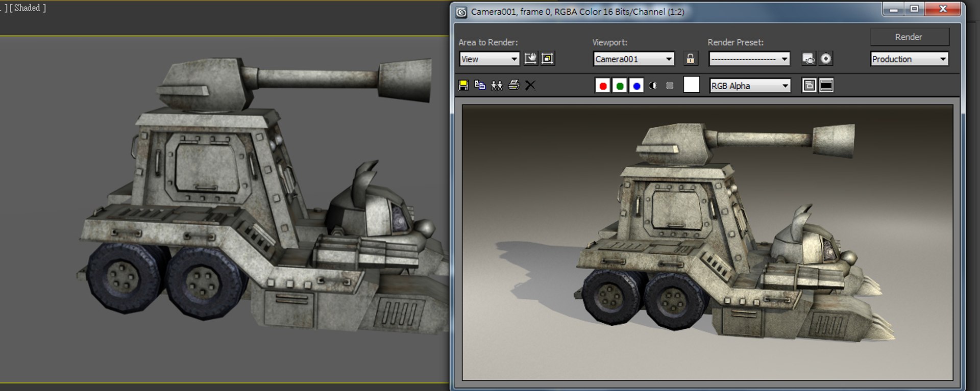980x391 pixels.
Task: Open Render Setup with the teapot icon
Action: coord(808,59)
